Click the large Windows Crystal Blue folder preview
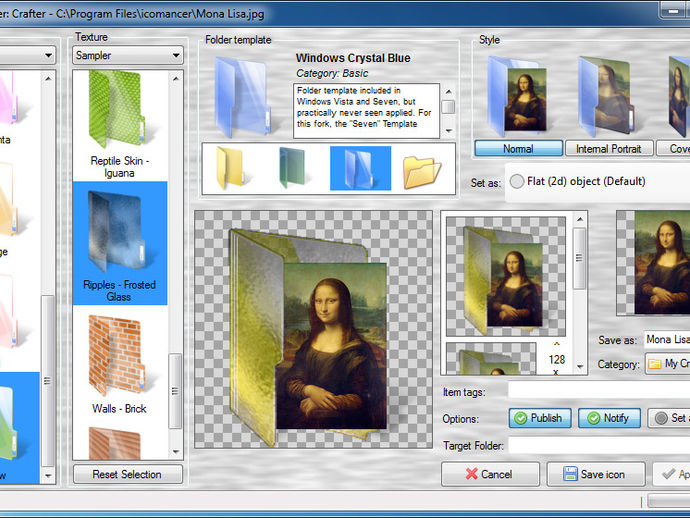Viewport: 690px width, 518px height. coord(242,97)
